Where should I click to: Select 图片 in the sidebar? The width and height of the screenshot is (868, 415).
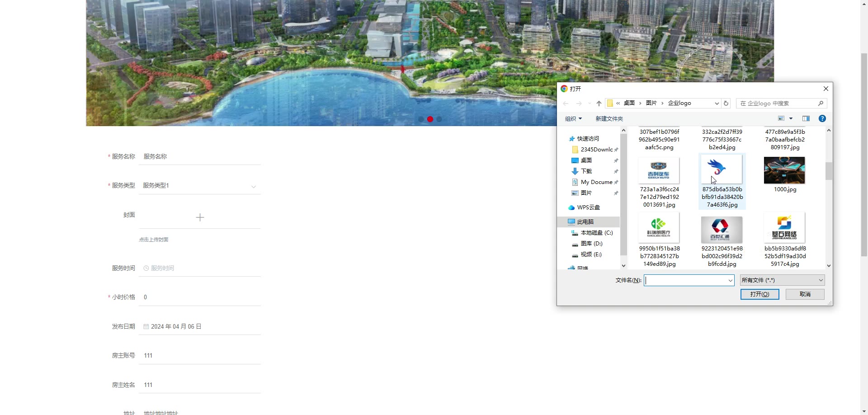(x=586, y=193)
